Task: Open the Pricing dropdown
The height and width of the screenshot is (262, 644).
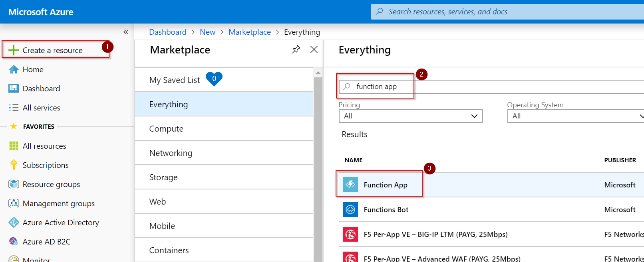Action: pyautogui.click(x=411, y=116)
